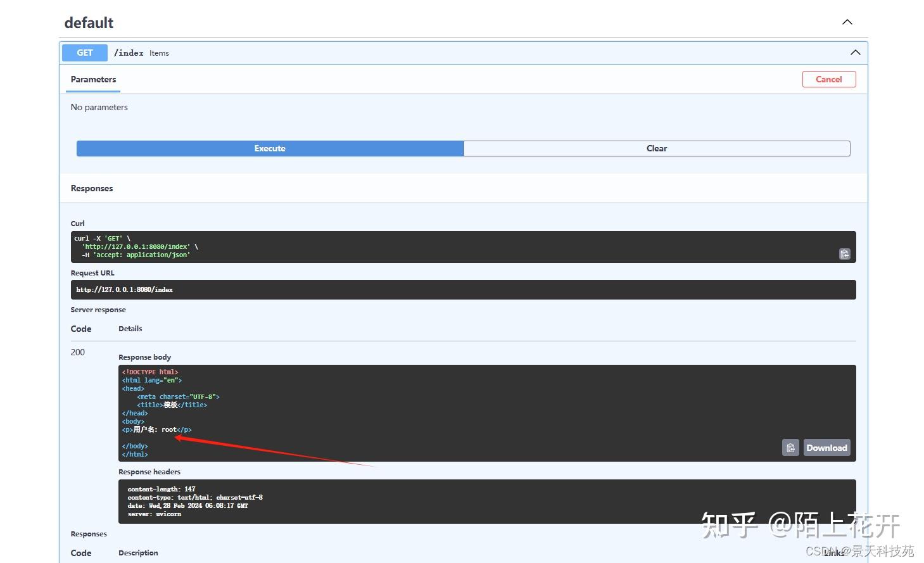This screenshot has width=924, height=563.
Task: Open the default tag heading
Action: tap(89, 23)
